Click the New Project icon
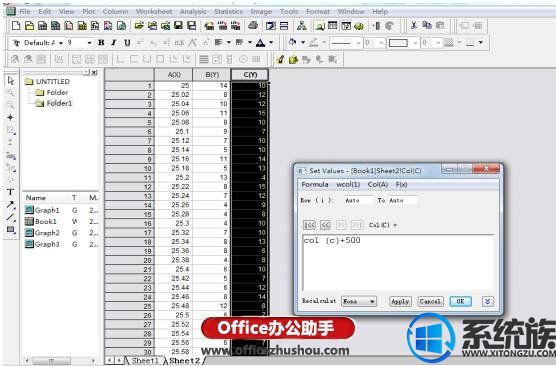556x366 pixels. [16, 26]
